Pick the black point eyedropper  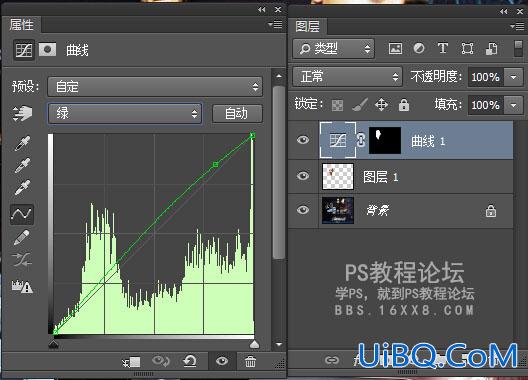22,143
